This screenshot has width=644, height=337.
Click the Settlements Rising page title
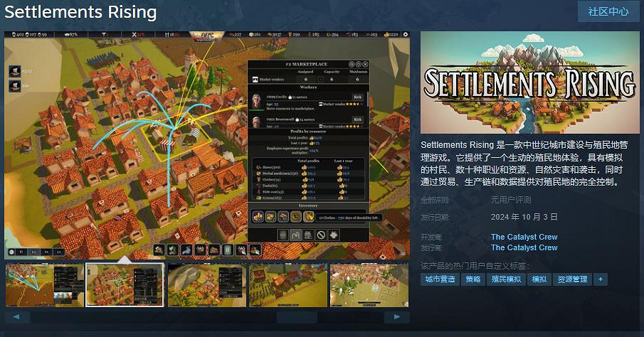point(80,12)
